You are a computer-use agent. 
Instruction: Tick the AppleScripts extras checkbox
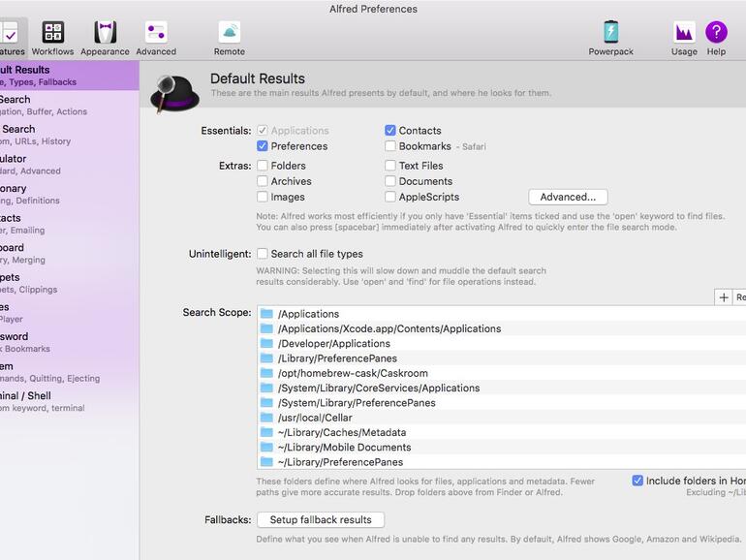pos(390,197)
